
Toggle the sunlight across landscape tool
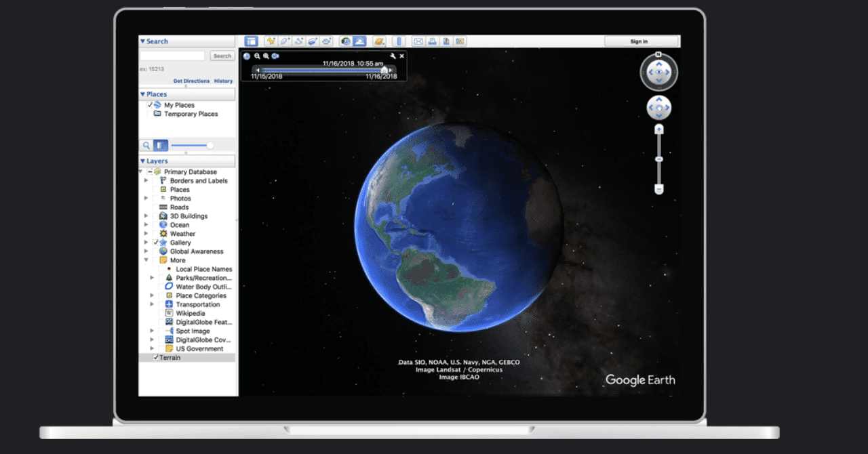coord(359,41)
